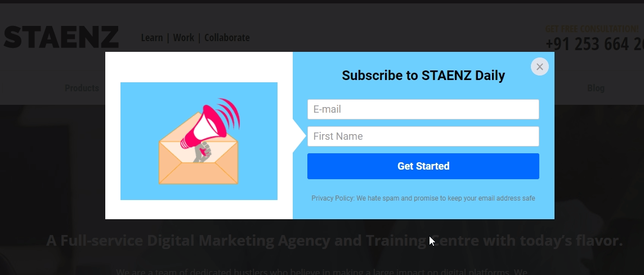Click the grey hand holding the megaphone
Viewport: 644px width, 275px height.
tap(202, 151)
